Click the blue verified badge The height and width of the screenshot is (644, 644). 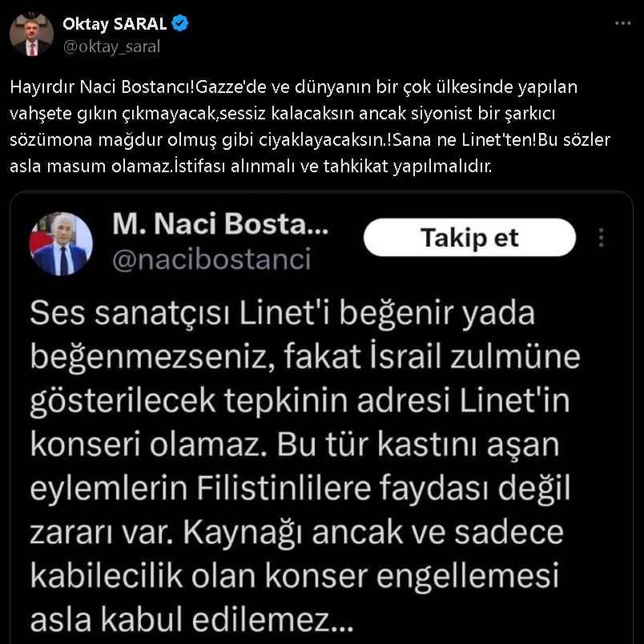181,24
